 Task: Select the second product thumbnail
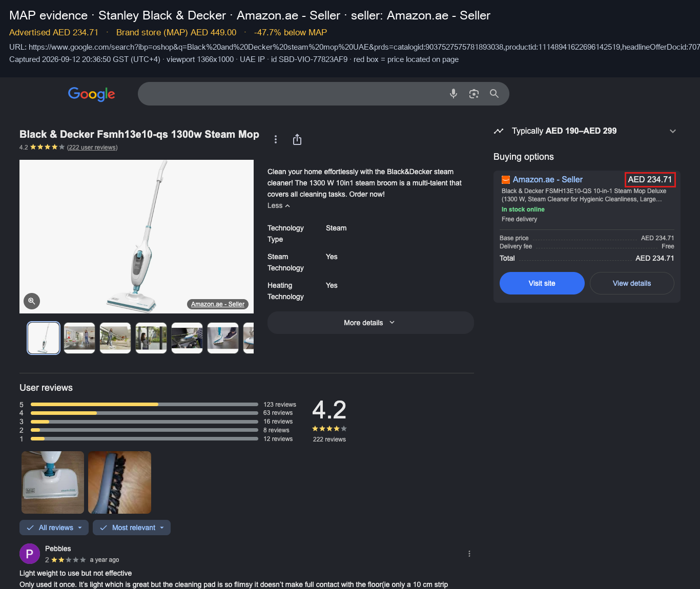(x=79, y=338)
